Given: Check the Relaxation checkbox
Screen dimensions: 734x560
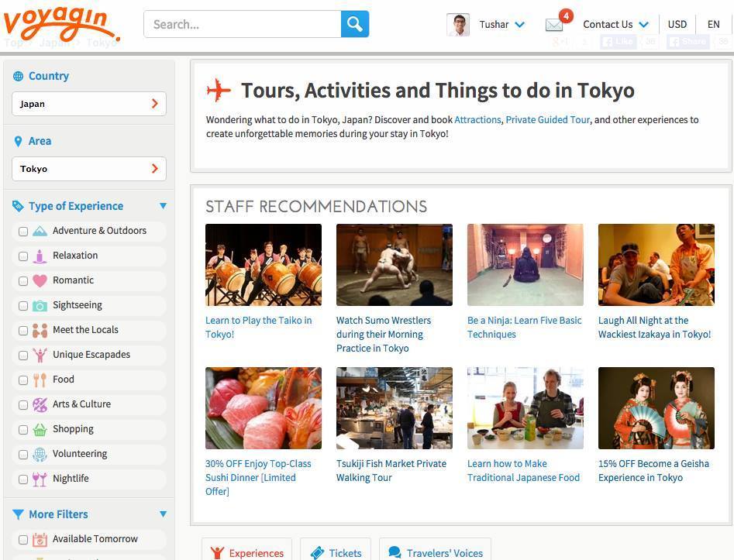Looking at the screenshot, I should click(x=23, y=256).
